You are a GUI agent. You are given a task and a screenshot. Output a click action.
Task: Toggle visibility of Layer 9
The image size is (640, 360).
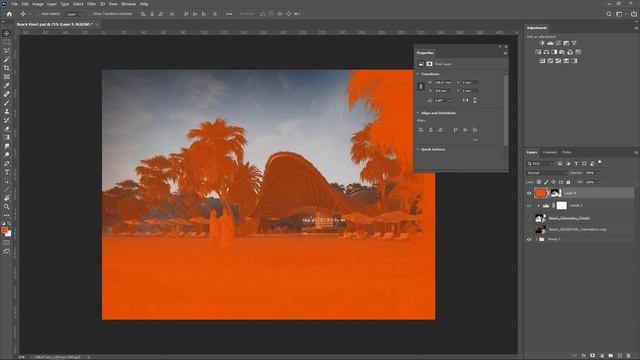pos(529,193)
